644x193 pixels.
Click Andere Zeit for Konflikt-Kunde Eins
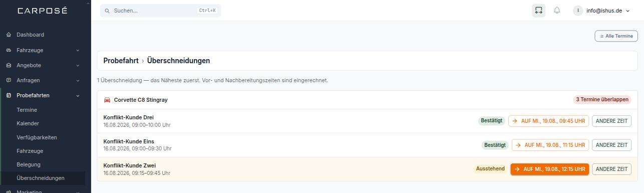pos(611,145)
